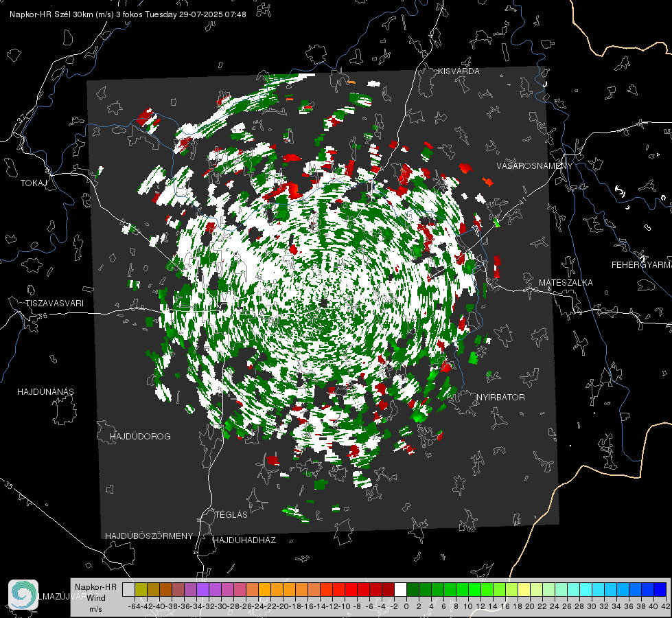Click the Napkor-HR legend title

pyautogui.click(x=95, y=586)
